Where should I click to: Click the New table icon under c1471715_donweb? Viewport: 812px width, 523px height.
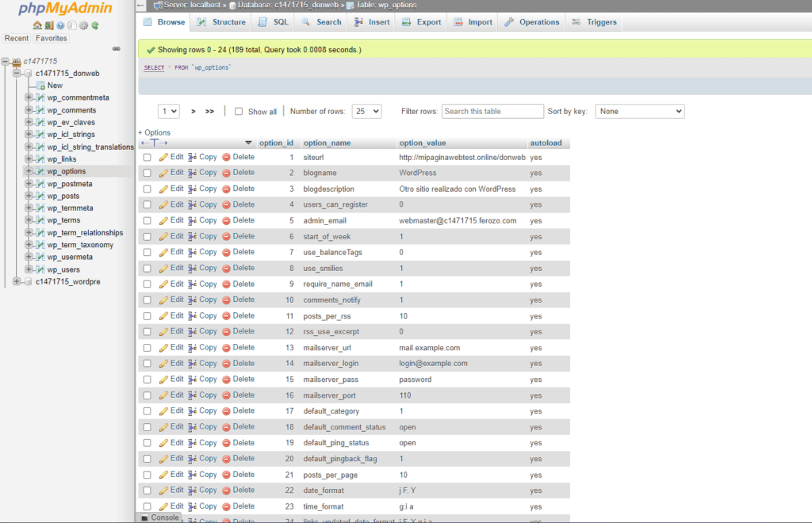click(40, 86)
